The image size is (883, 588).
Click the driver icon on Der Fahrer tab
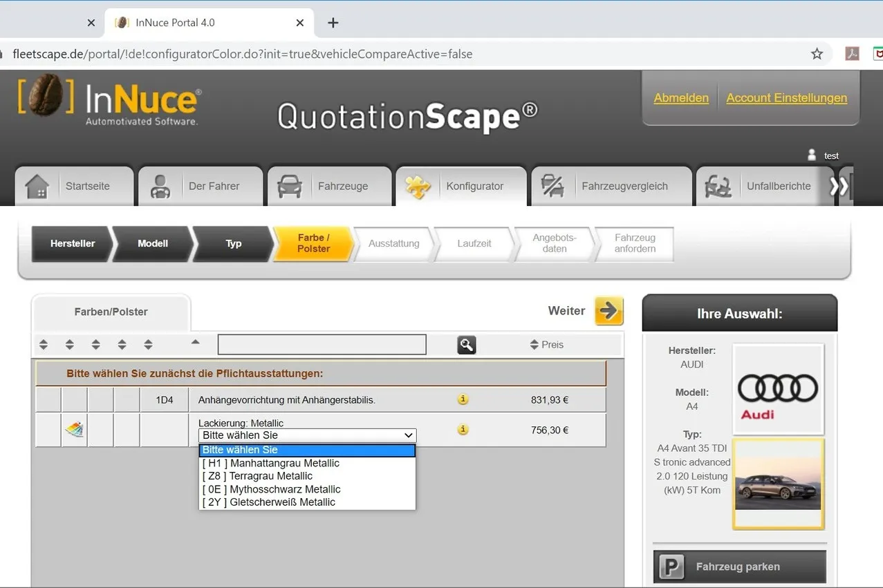click(160, 187)
